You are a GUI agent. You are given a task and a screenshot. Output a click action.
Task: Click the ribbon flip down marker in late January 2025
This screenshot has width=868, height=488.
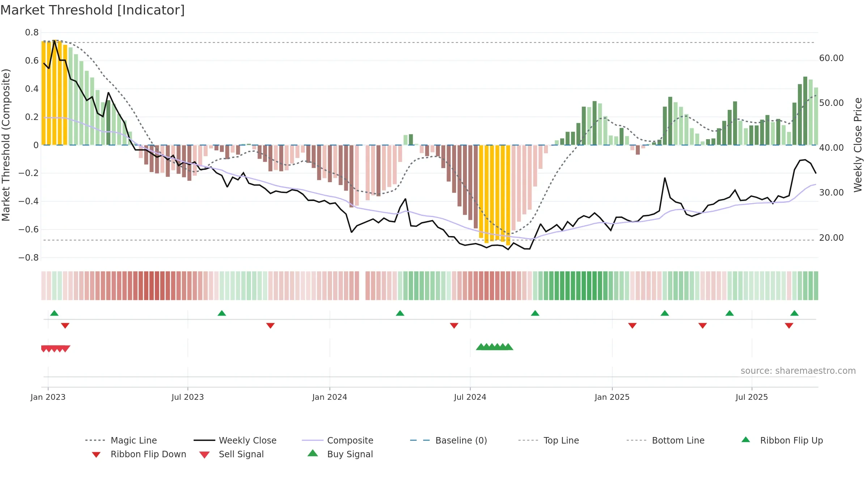[x=632, y=325]
